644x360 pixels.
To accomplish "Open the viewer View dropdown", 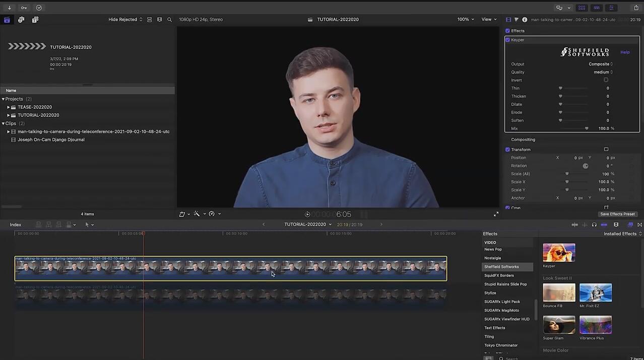I will (x=489, y=20).
